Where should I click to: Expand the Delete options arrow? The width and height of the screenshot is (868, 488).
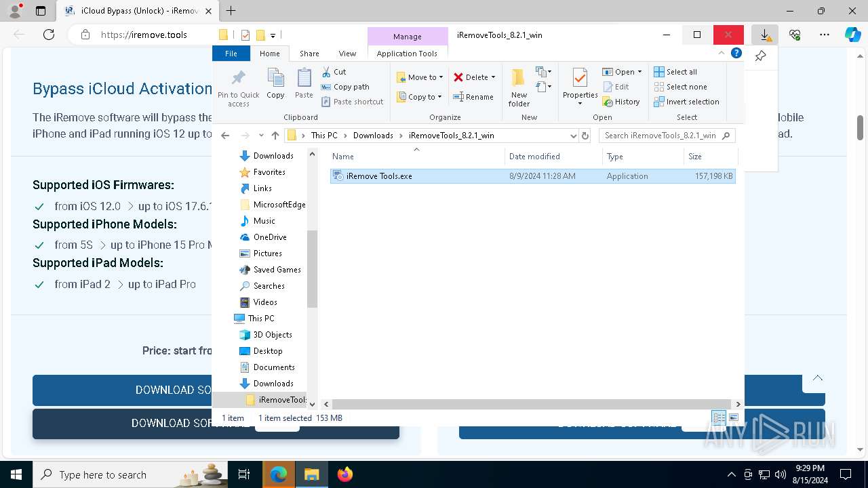[x=493, y=77]
